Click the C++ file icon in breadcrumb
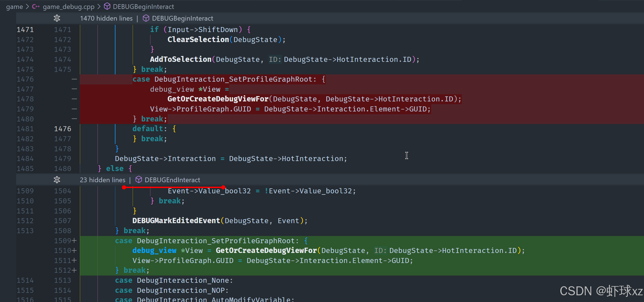Image resolution: width=644 pixels, height=302 pixels. pyautogui.click(x=36, y=6)
